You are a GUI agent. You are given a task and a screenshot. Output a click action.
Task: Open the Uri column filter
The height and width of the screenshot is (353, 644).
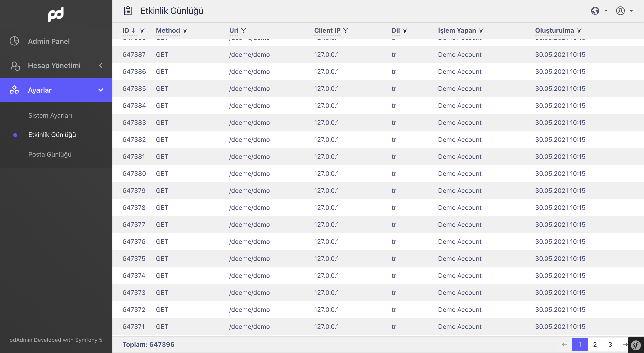(x=244, y=30)
